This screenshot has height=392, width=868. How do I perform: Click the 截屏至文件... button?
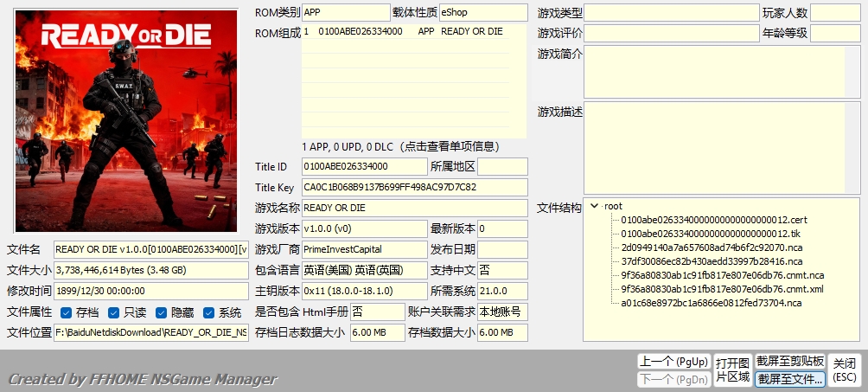point(790,379)
